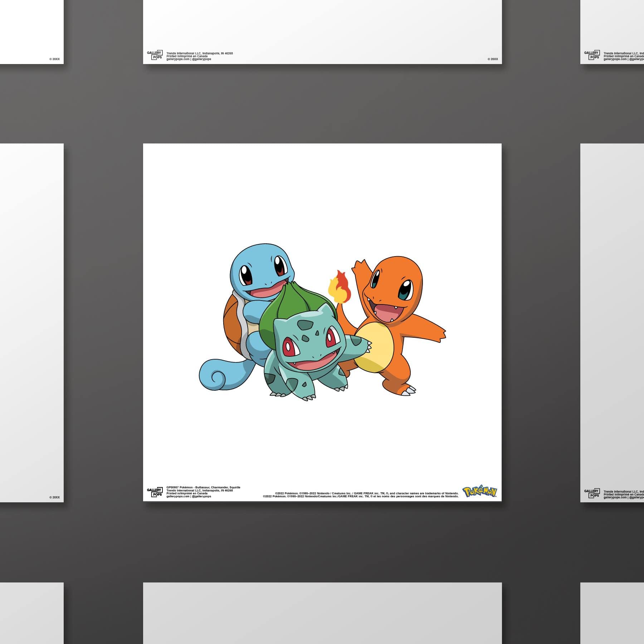Click 'GP00957 Pokémon - Bulbasaur, Charmander, Squirtle' text

203,487
